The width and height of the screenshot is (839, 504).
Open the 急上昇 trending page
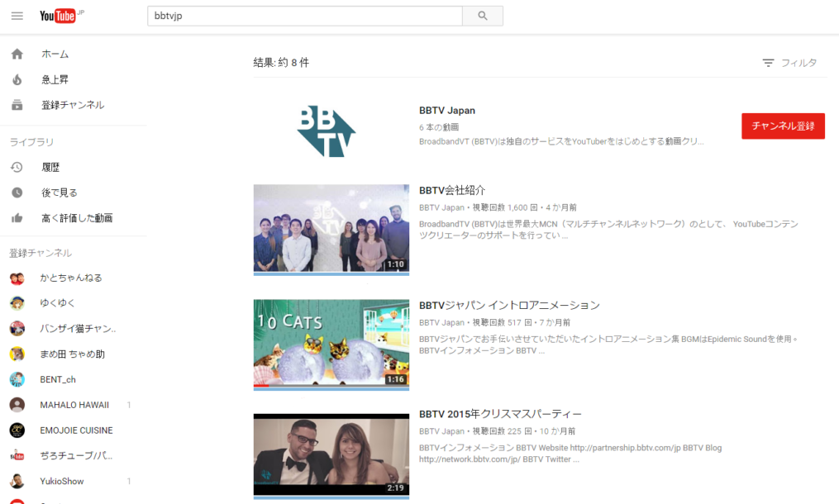(x=55, y=79)
